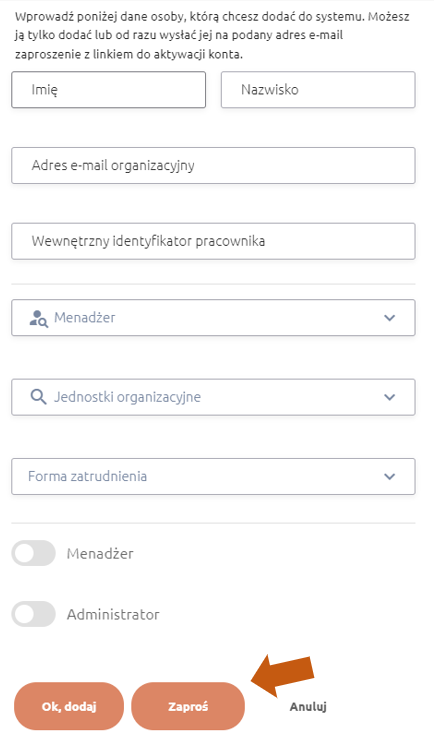Expand the Jednostki organizacyjne dropdown chevron
434x747 pixels.
[x=390, y=397]
